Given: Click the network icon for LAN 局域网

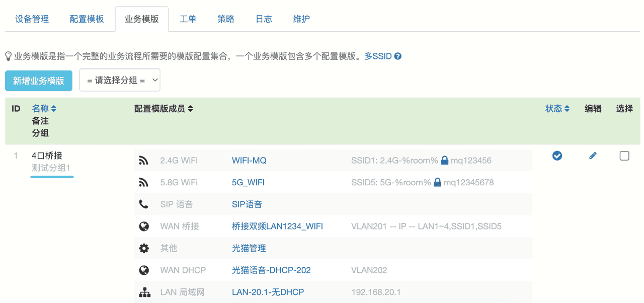Looking at the screenshot, I should tap(144, 292).
